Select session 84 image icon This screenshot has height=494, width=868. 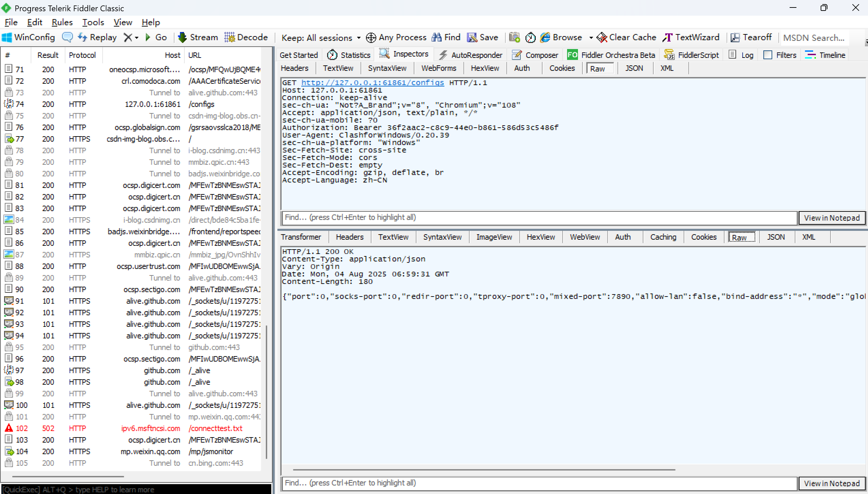coord(9,220)
